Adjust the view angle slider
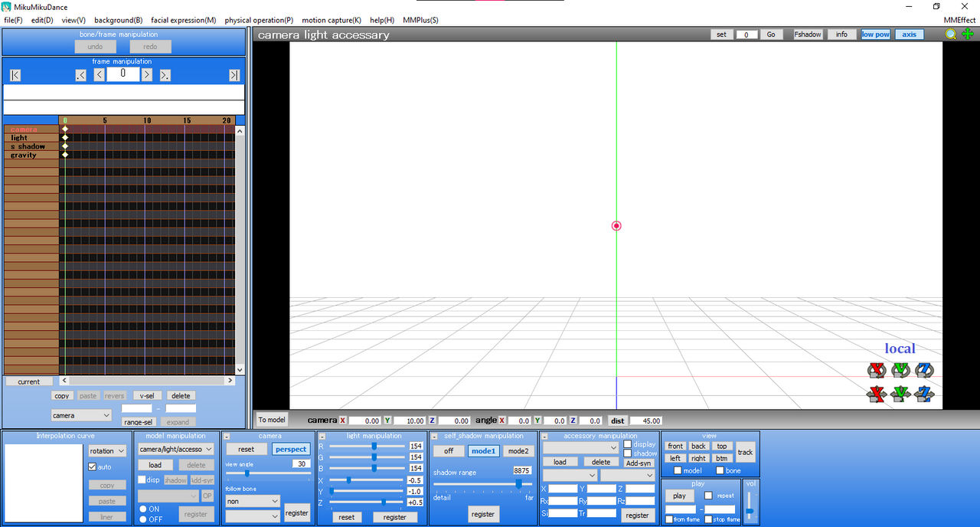Image resolution: width=980 pixels, height=527 pixels. click(247, 473)
